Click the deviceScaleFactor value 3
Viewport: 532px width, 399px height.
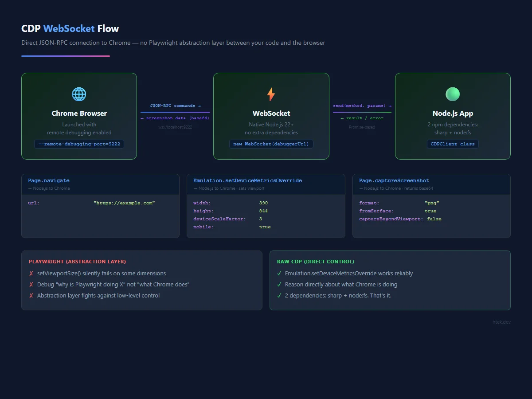pyautogui.click(x=261, y=219)
